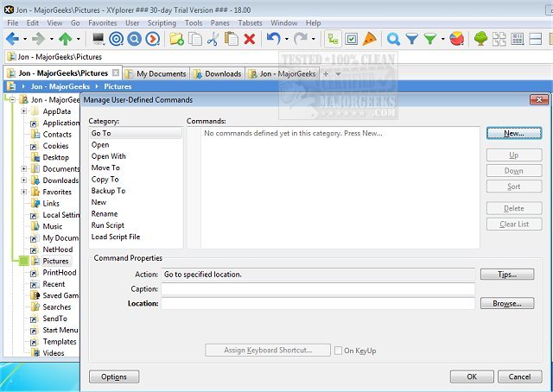Click the orange pizza slice icon

pyautogui.click(x=369, y=39)
